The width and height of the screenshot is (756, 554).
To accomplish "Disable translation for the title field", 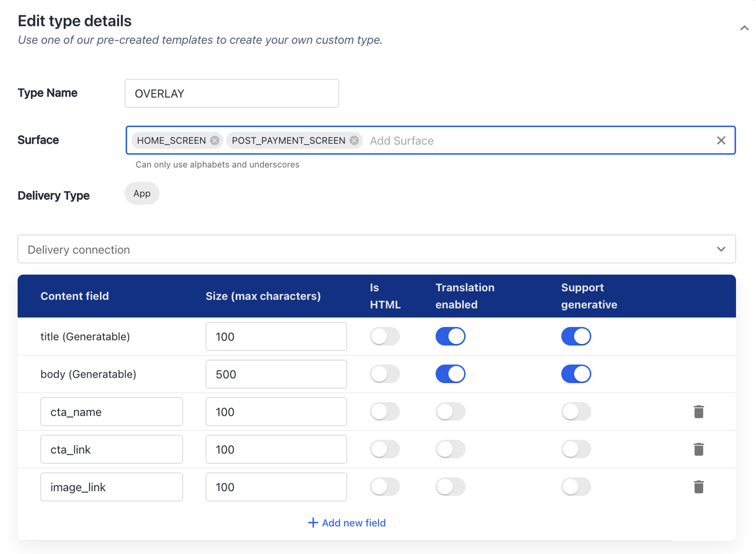I will [450, 336].
